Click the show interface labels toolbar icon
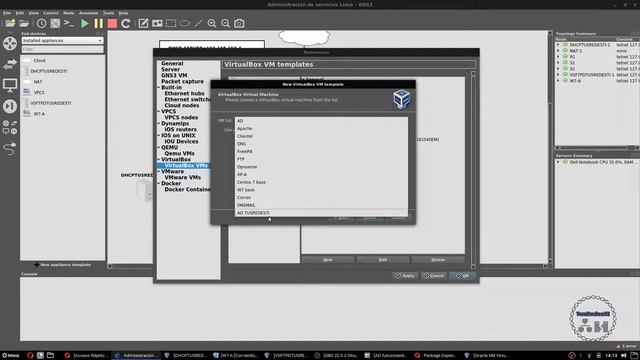 pos(55,23)
